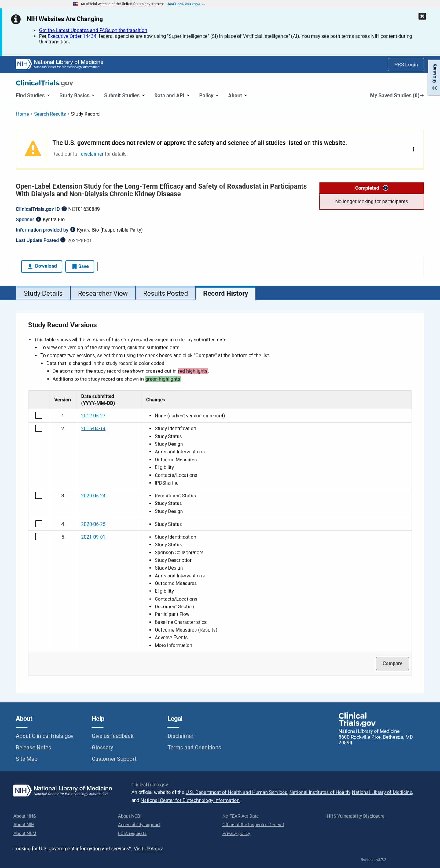
Task: Expand the About menu in navigation bar
Action: coord(237,95)
